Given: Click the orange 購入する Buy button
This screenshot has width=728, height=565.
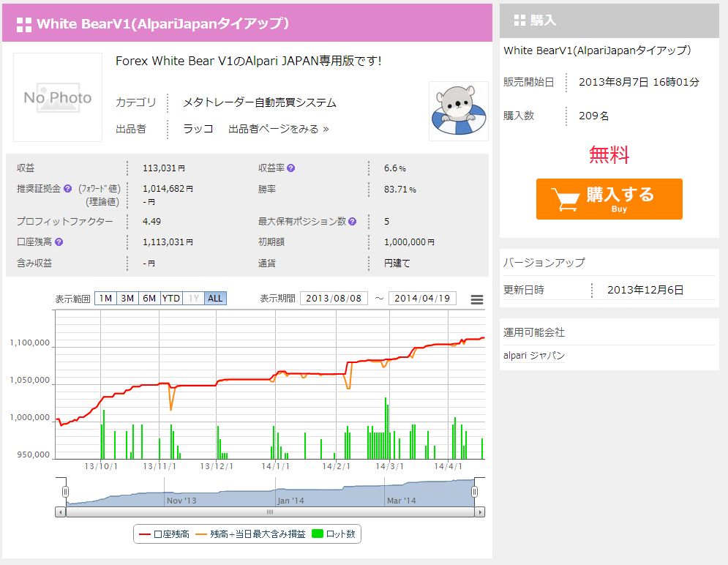Looking at the screenshot, I should pos(609,199).
